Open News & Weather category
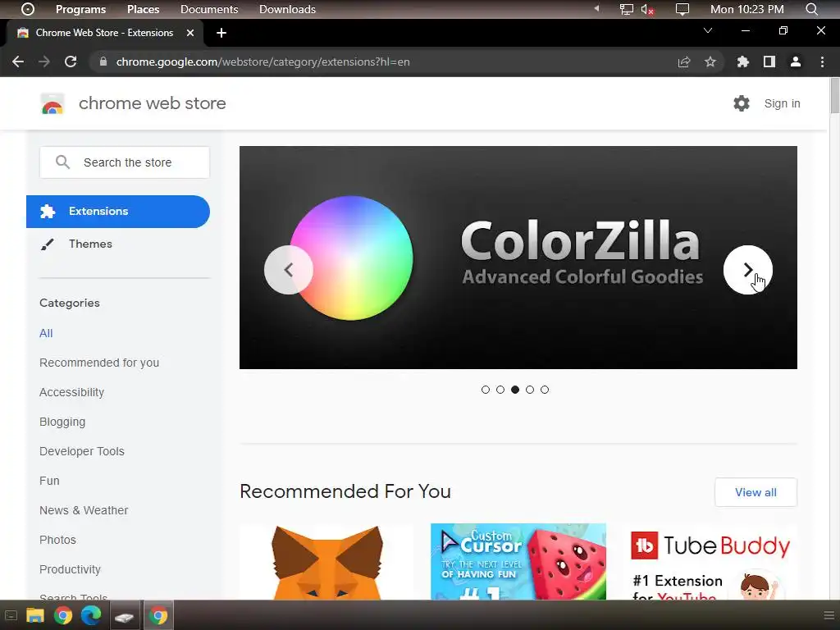 [84, 510]
